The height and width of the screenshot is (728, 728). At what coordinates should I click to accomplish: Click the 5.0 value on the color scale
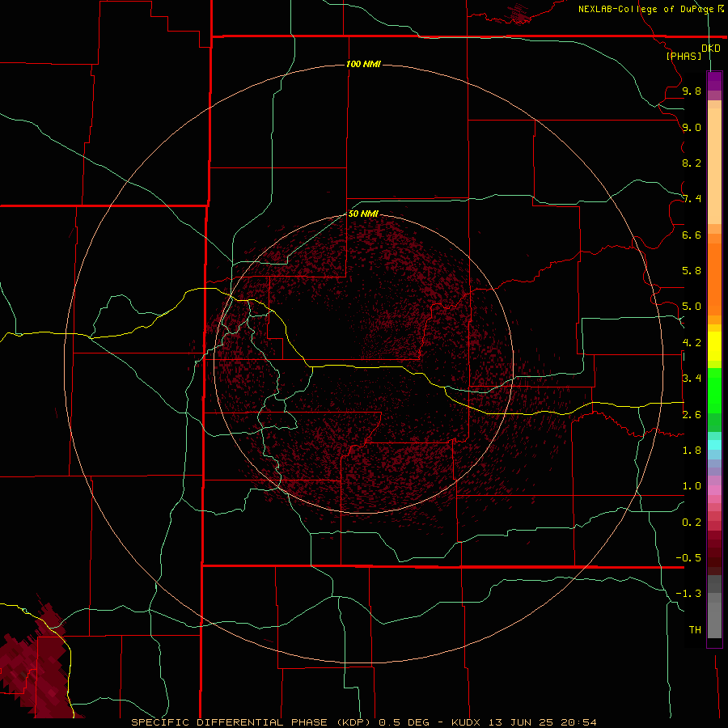click(692, 307)
